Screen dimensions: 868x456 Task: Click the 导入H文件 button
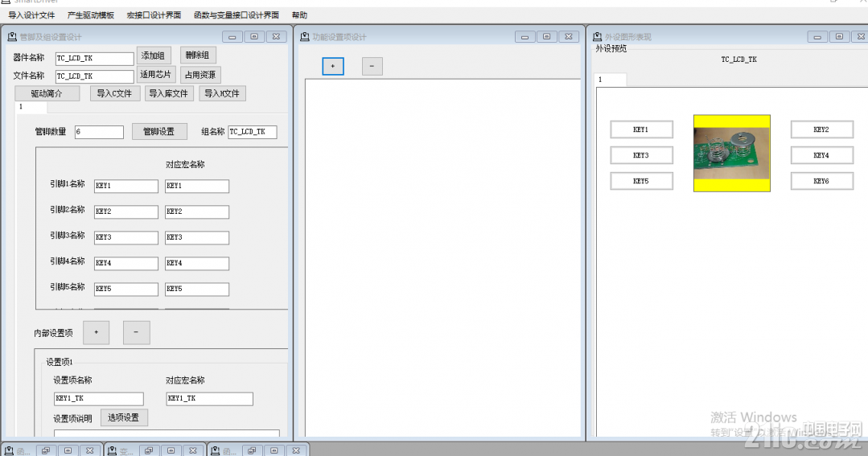coord(222,93)
